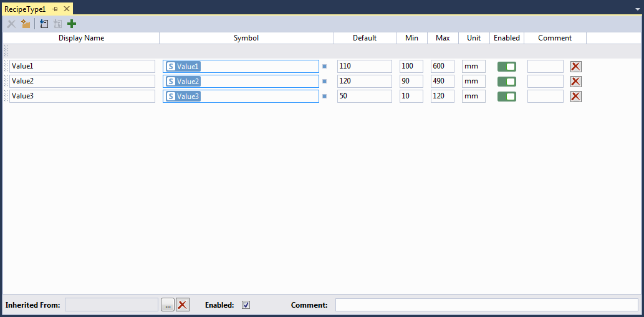Click the Value3 symbol tag
644x317 pixels.
(x=183, y=97)
